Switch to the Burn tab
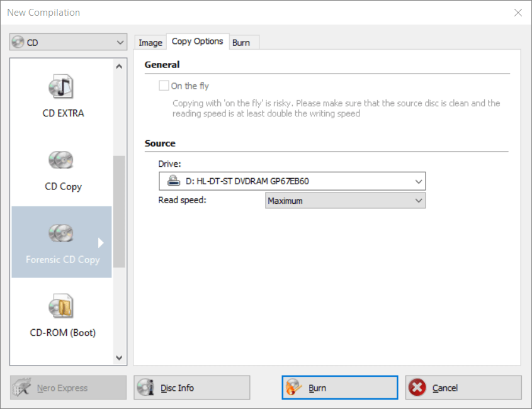The image size is (532, 409). [x=241, y=43]
